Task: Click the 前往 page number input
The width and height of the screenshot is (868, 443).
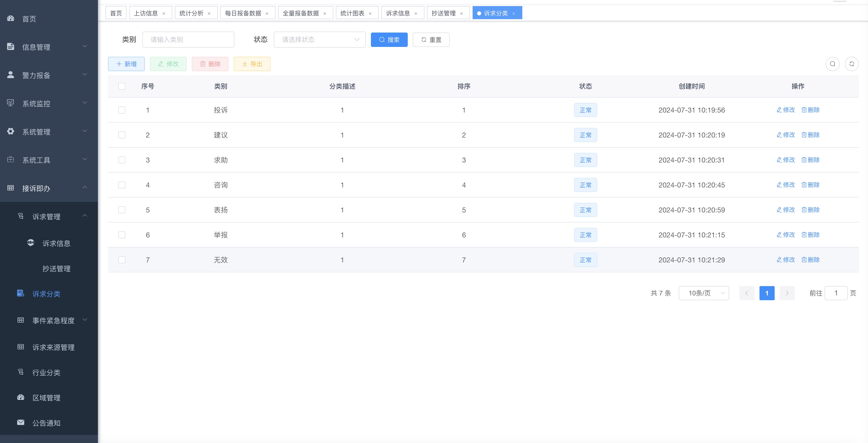Action: click(x=836, y=293)
